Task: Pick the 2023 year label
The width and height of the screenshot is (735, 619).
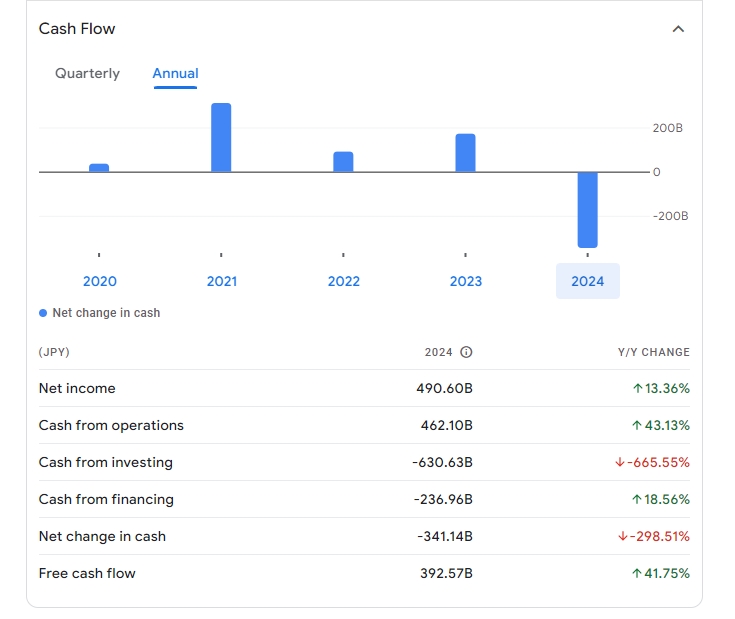Action: [466, 281]
